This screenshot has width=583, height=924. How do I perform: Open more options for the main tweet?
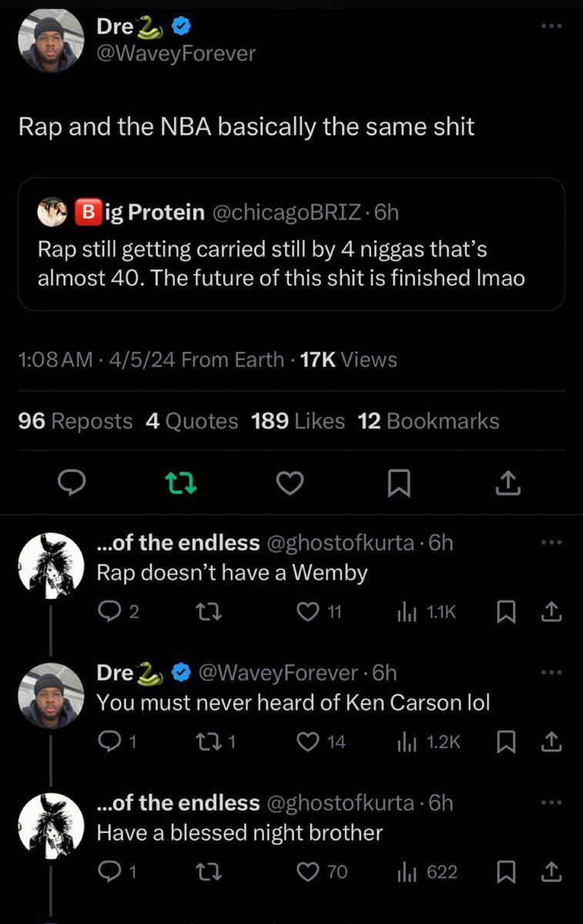click(551, 27)
